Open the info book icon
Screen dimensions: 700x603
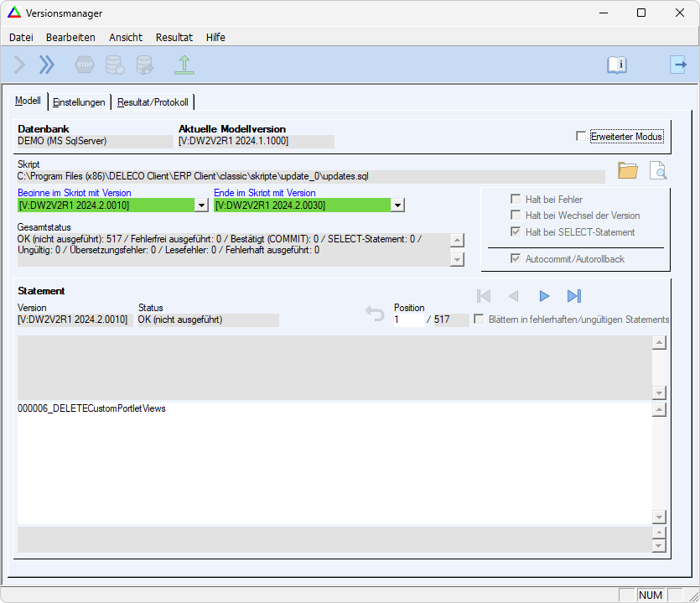[x=617, y=65]
